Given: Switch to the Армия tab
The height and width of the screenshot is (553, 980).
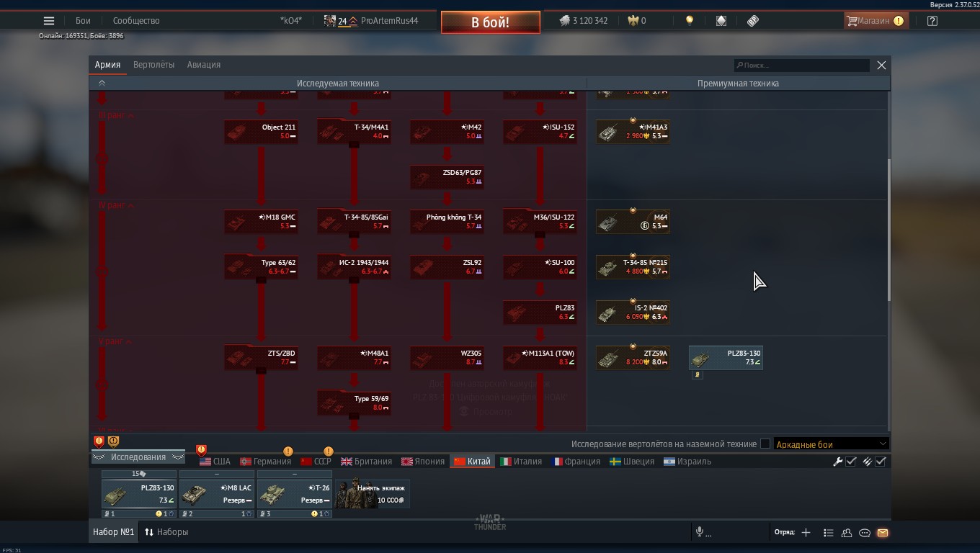Looking at the screenshot, I should point(107,65).
